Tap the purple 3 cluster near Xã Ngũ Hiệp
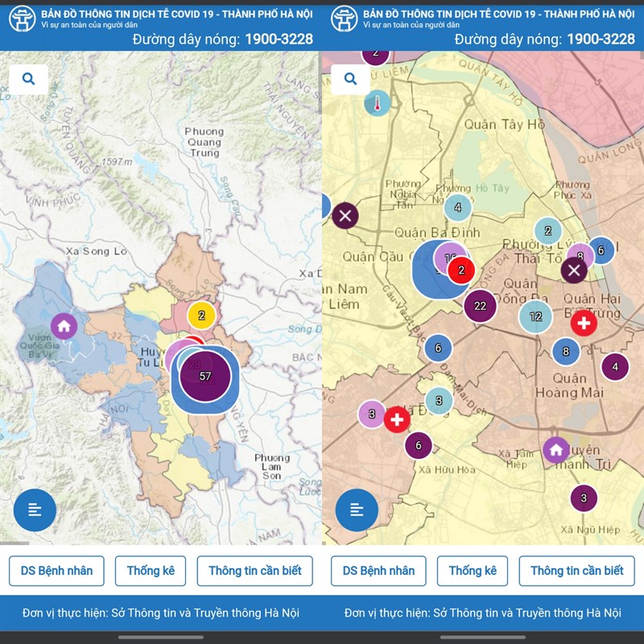Viewport: 644px width, 644px height. click(584, 498)
